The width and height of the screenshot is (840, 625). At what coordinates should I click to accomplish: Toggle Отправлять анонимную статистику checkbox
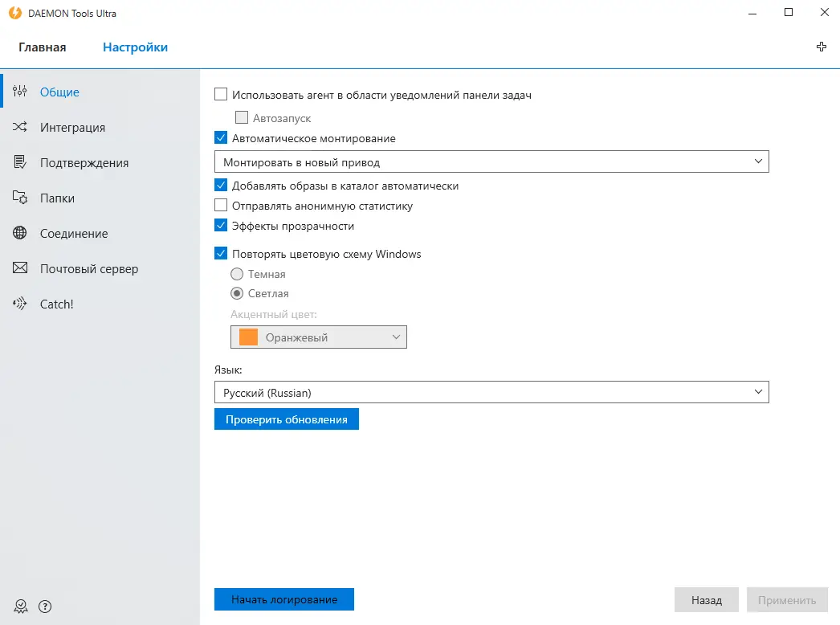click(221, 206)
